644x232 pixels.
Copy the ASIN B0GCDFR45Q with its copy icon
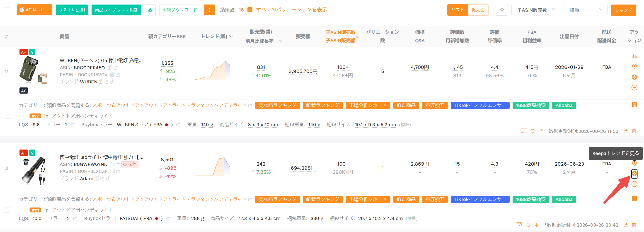point(109,68)
